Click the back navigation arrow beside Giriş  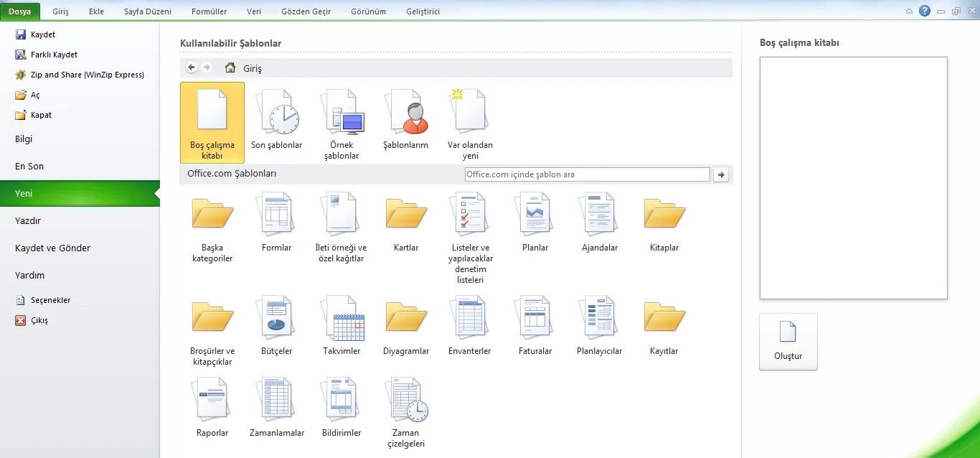pyautogui.click(x=192, y=67)
